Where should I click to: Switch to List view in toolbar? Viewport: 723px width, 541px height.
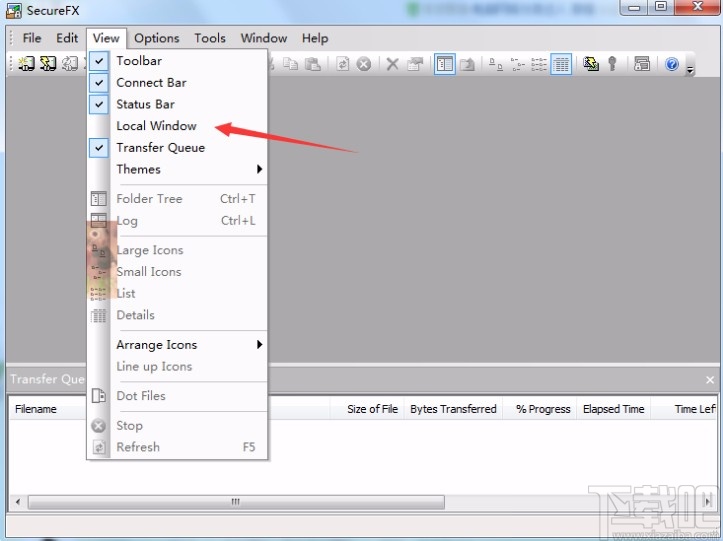pyautogui.click(x=539, y=64)
